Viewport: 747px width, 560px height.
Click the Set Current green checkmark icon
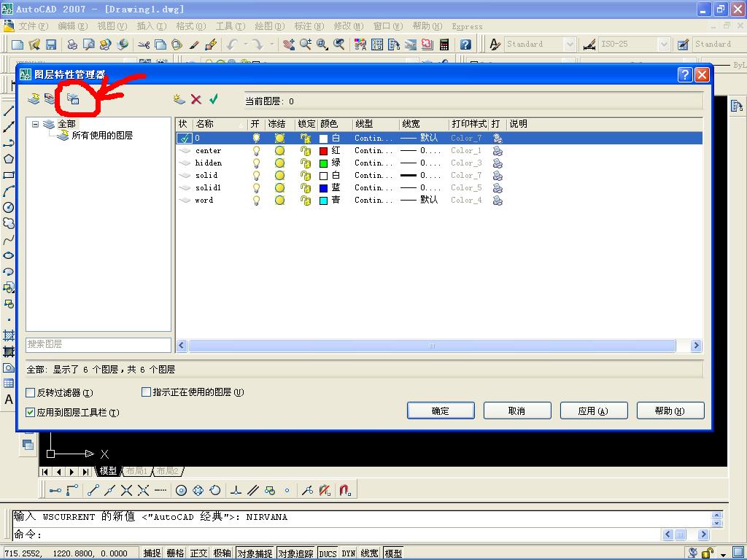pyautogui.click(x=214, y=99)
